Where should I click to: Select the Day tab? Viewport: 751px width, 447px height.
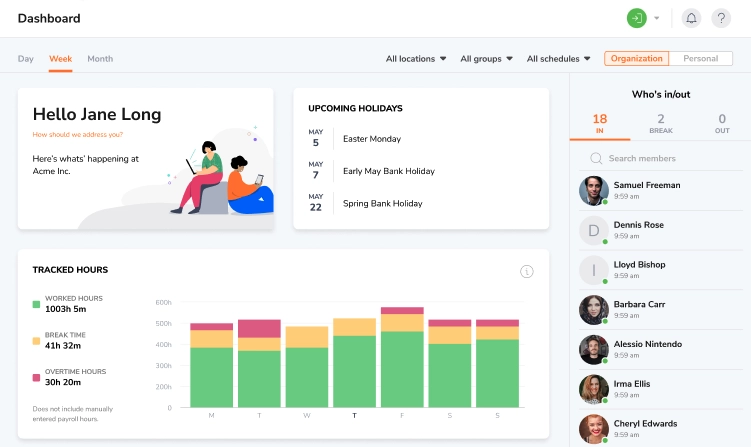click(x=26, y=59)
